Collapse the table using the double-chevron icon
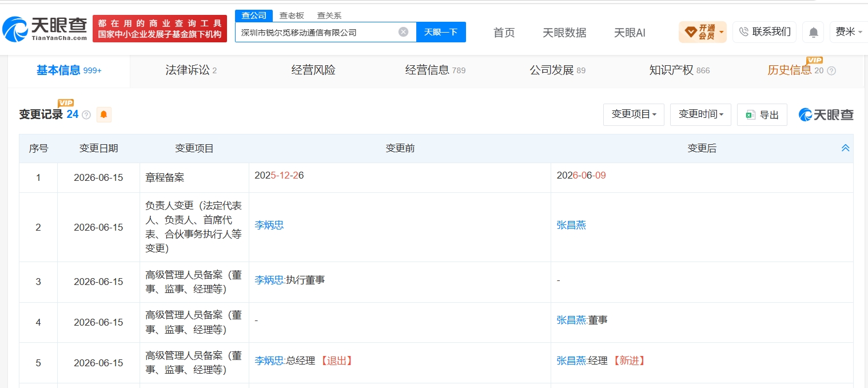Screen dimensions: 868x388 coord(845,148)
